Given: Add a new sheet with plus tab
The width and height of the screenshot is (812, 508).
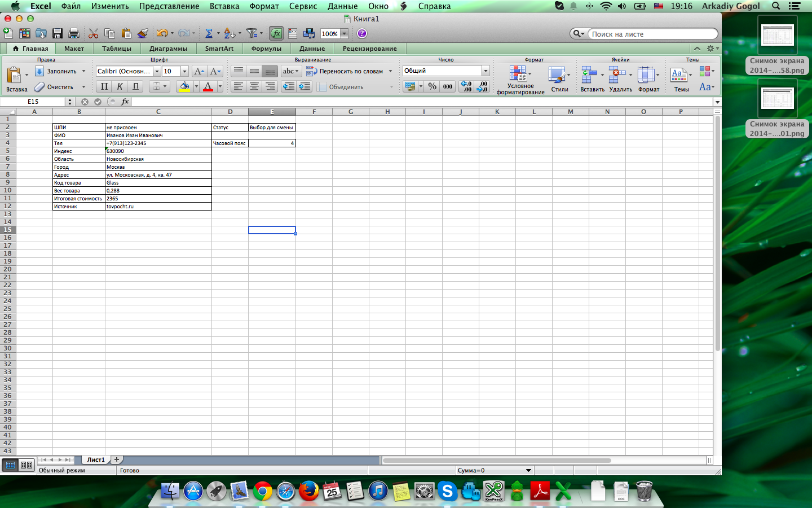Looking at the screenshot, I should (x=117, y=459).
